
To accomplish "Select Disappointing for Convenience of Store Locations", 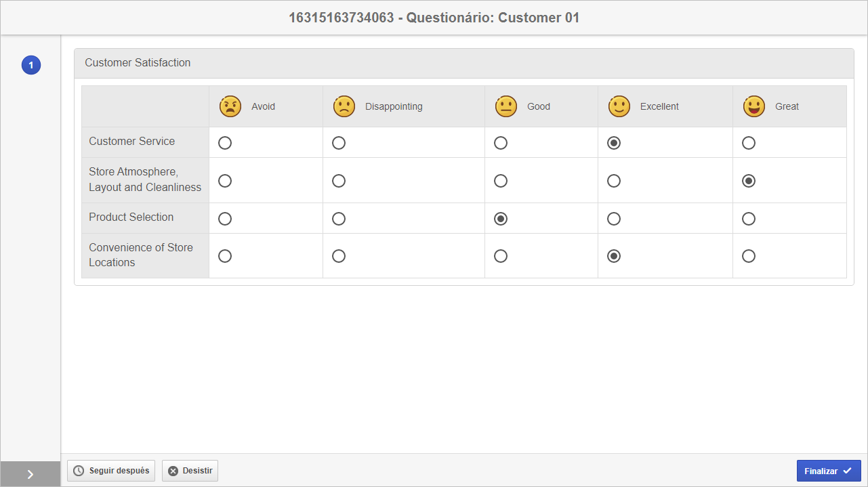I will pos(339,256).
